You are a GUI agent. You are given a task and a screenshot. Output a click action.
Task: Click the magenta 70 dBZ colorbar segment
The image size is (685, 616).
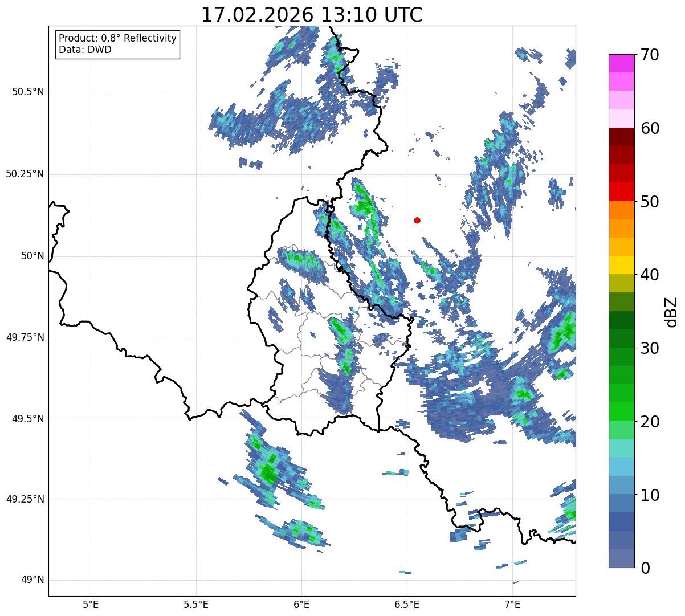click(x=621, y=63)
